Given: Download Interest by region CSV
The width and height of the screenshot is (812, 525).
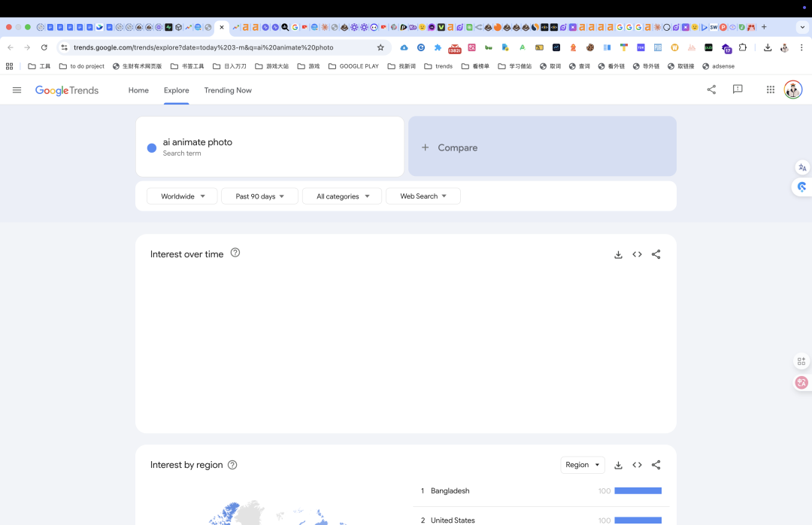Looking at the screenshot, I should 618,465.
